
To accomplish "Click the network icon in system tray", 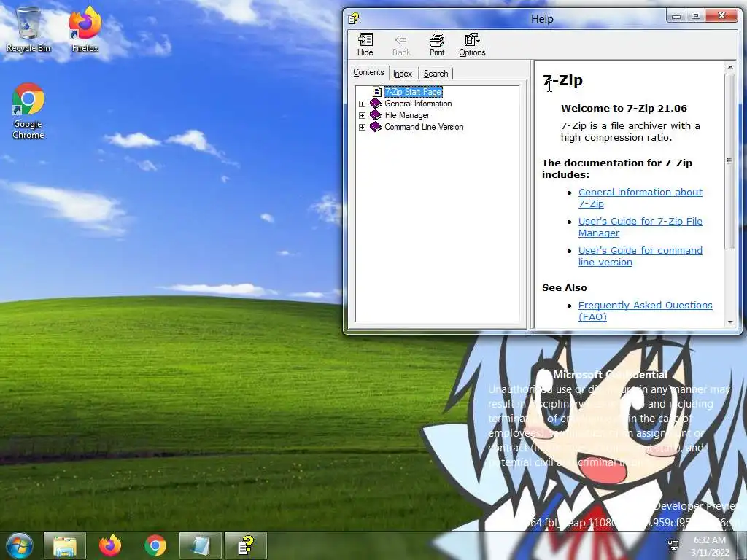I will tap(673, 545).
